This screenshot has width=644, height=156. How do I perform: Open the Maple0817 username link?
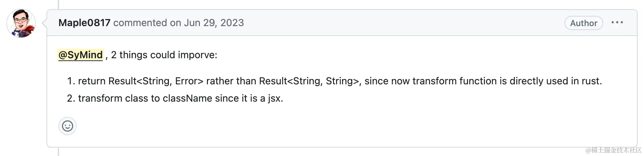(x=84, y=23)
